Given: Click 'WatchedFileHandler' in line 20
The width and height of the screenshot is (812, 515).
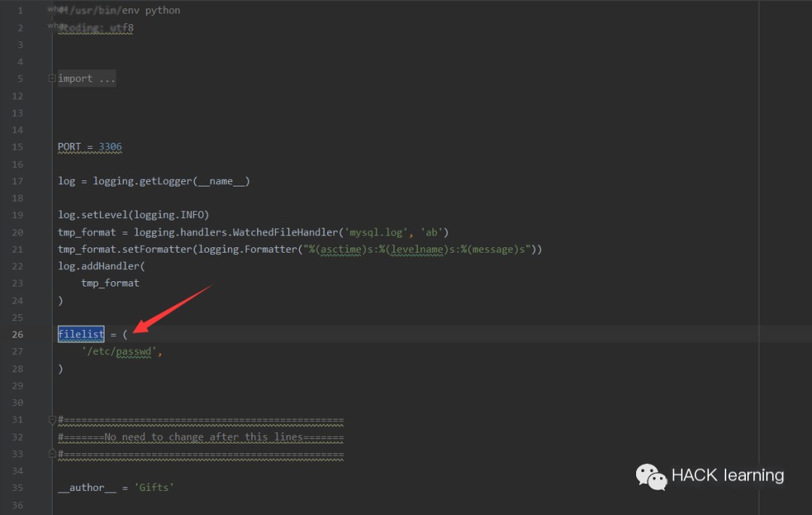Looking at the screenshot, I should (285, 232).
